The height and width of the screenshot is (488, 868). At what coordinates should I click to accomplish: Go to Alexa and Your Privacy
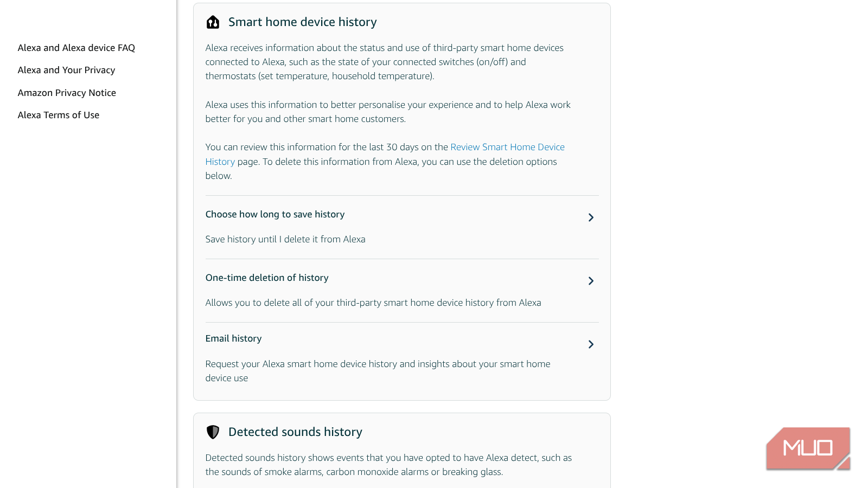(x=66, y=70)
